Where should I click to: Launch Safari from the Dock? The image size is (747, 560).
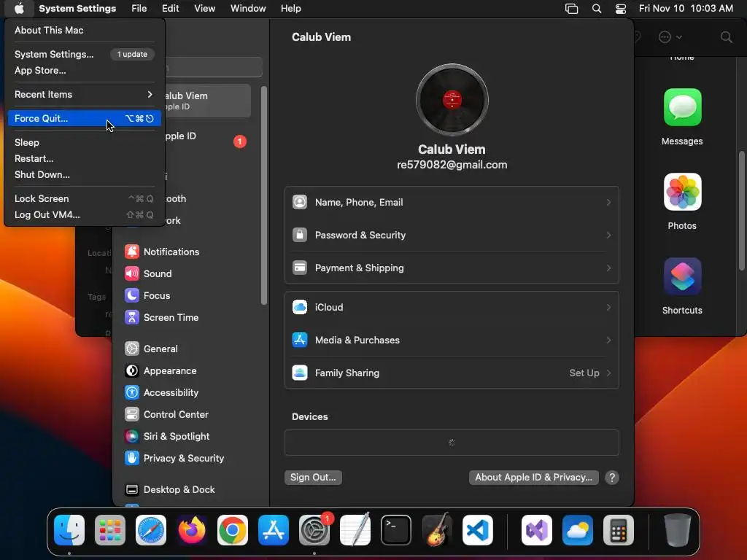(151, 529)
